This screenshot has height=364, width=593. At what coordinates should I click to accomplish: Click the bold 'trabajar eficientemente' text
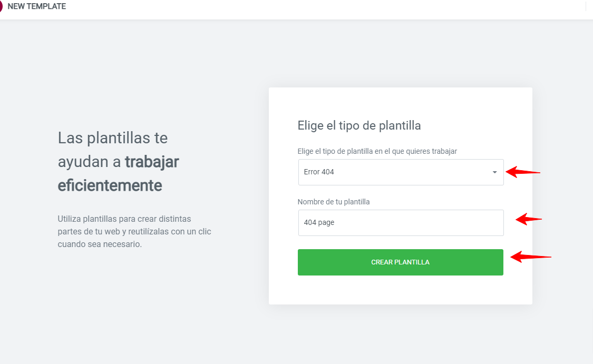(x=119, y=174)
